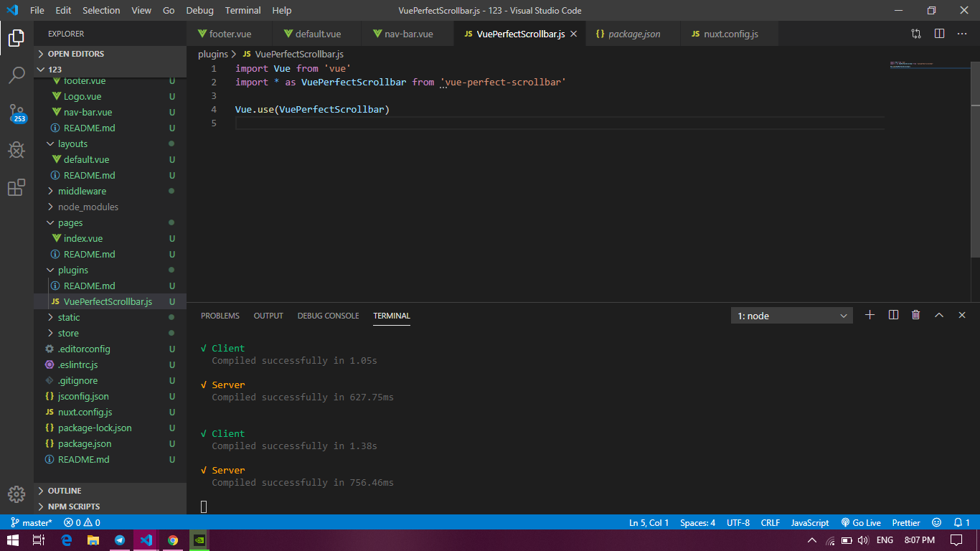Screen dimensions: 980x551
Task: Close the VuePerfectScrollbar.js editor tab
Action: coord(574,34)
